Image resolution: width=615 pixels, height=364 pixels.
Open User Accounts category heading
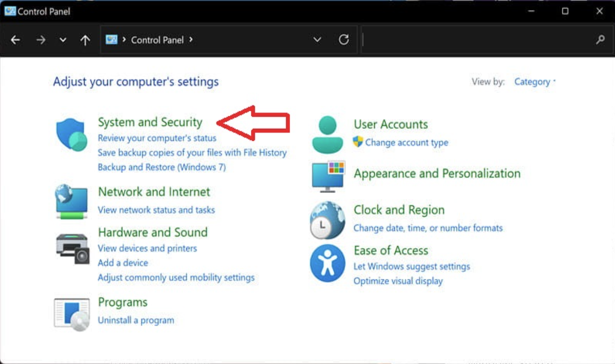click(391, 124)
